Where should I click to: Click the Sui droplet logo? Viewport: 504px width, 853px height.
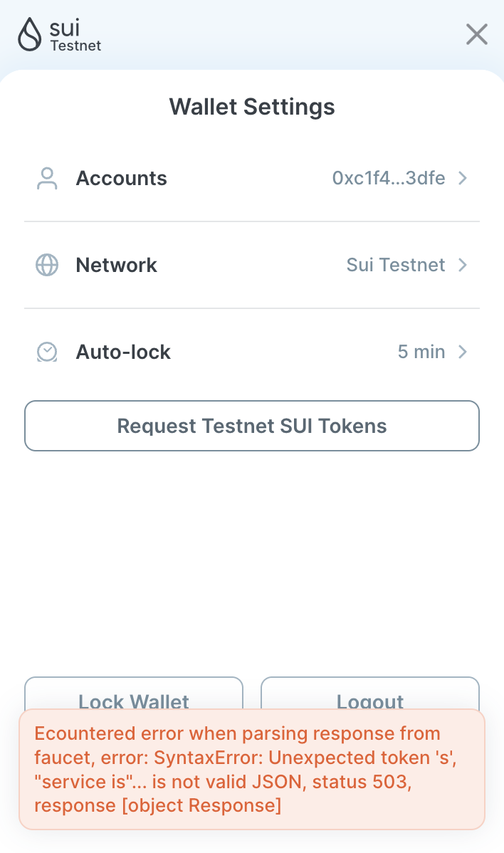coord(28,33)
